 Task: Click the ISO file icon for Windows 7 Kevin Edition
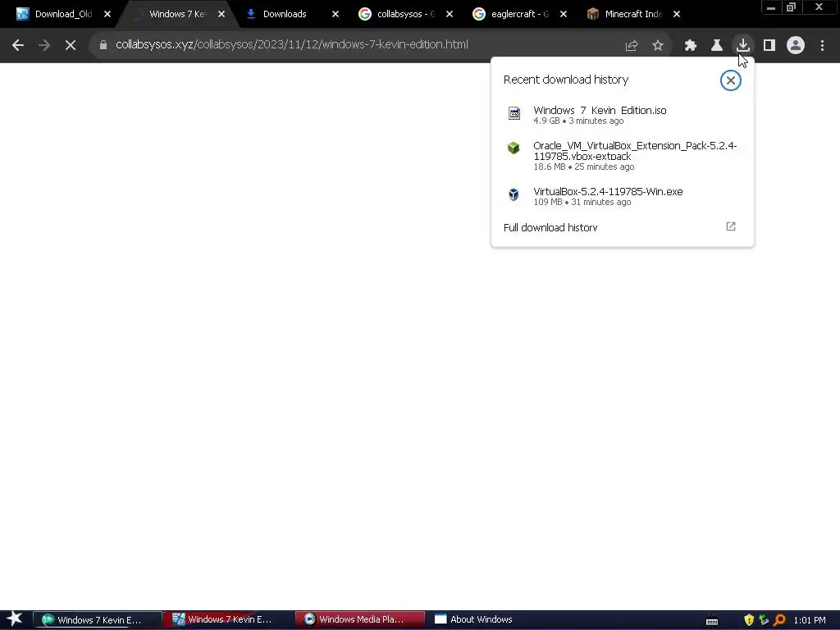coord(514,113)
